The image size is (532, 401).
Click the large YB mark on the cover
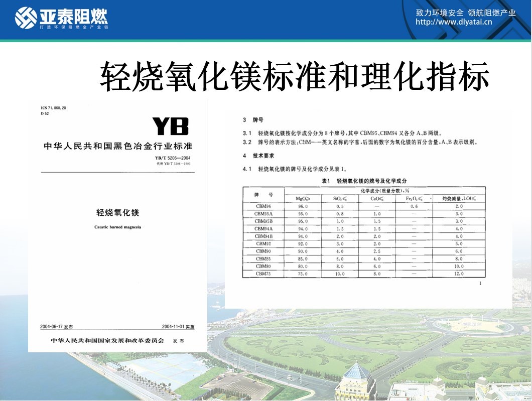click(170, 126)
